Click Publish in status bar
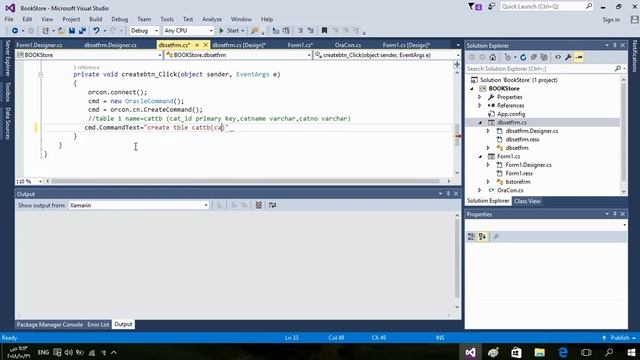 [x=619, y=338]
